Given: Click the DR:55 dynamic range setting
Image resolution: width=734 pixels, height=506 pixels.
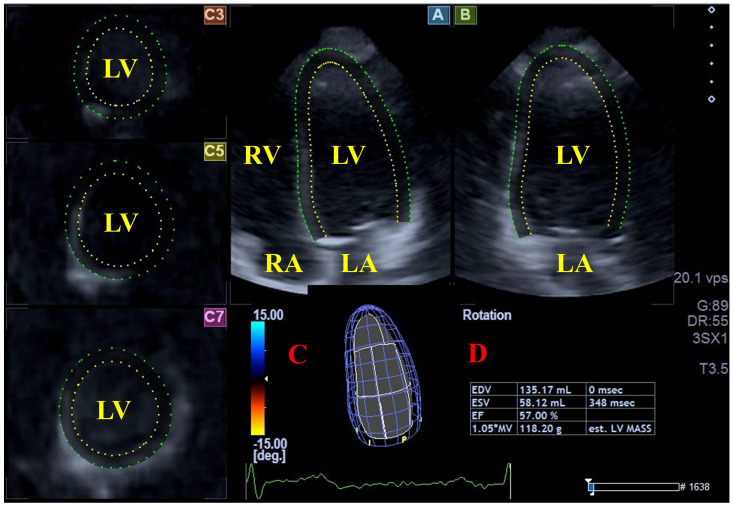Looking at the screenshot, I should [x=708, y=321].
